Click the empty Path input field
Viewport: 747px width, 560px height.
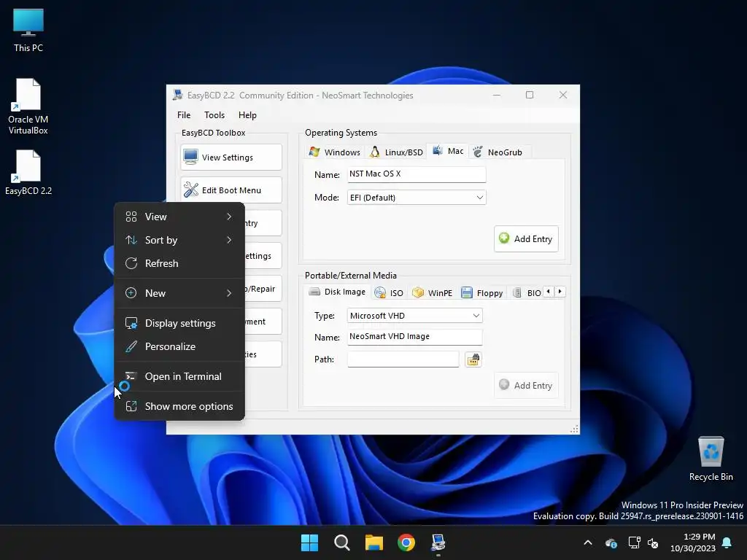(x=403, y=359)
